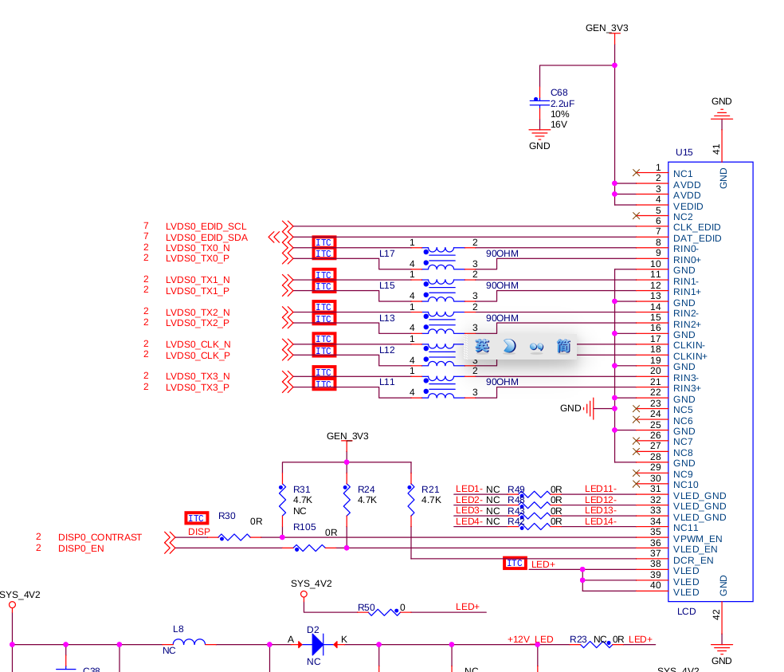Select the L17 common-mode choke symbol
This screenshot has height=672, width=784.
440,258
